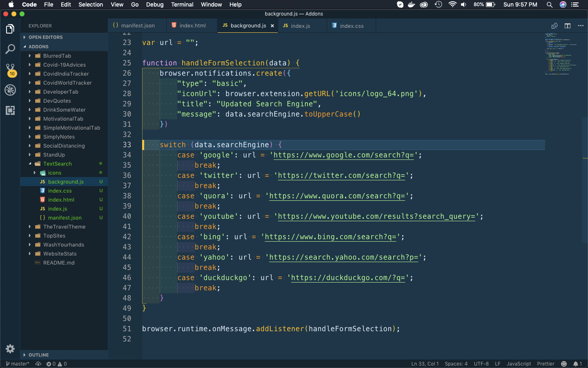Click the master branch status bar item
588x368 pixels.
[18, 364]
